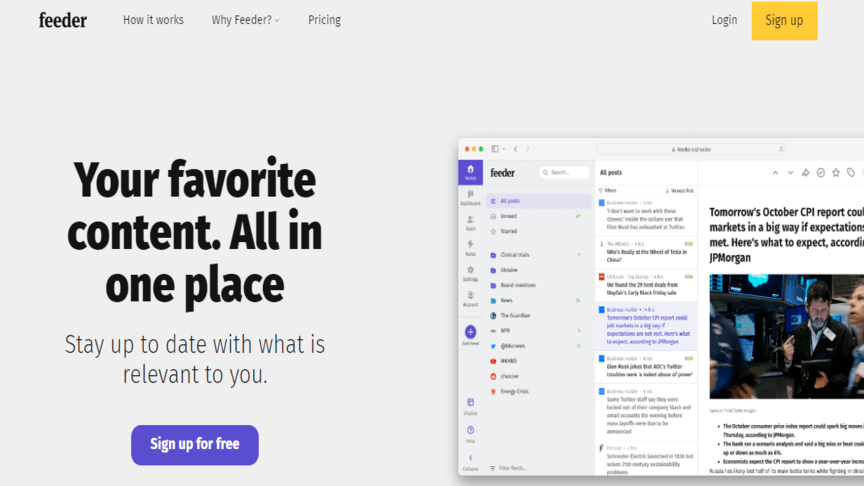The image size is (864, 486).
Task: Click the Add feed plus icon
Action: tap(470, 332)
